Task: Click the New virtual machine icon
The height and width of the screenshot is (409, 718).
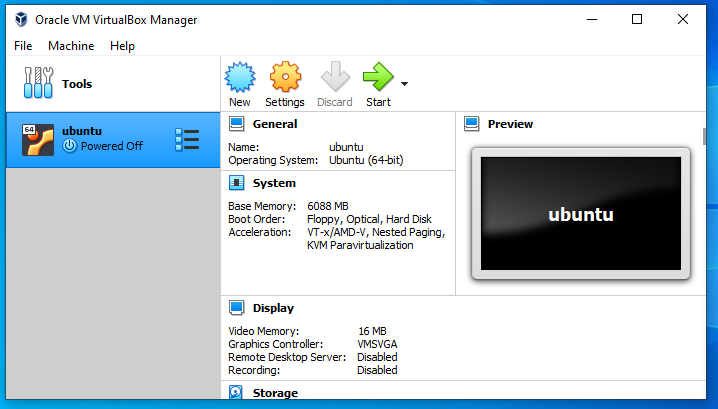Action: click(240, 77)
